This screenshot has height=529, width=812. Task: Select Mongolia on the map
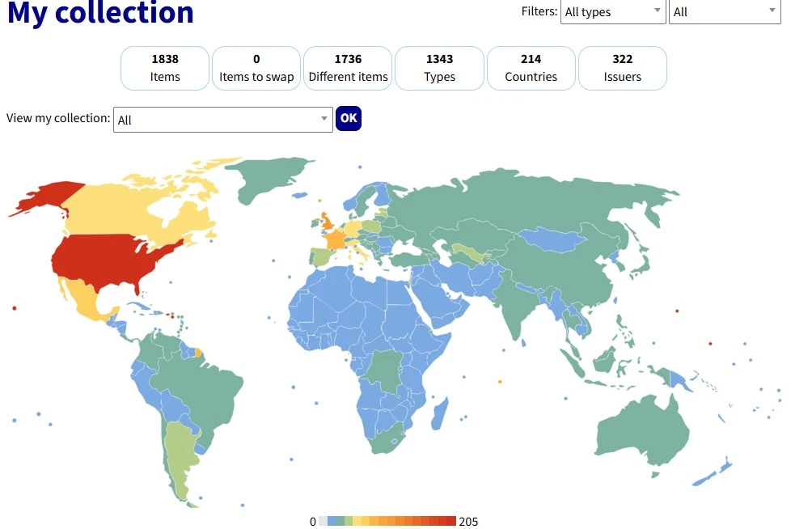pyautogui.click(x=552, y=239)
